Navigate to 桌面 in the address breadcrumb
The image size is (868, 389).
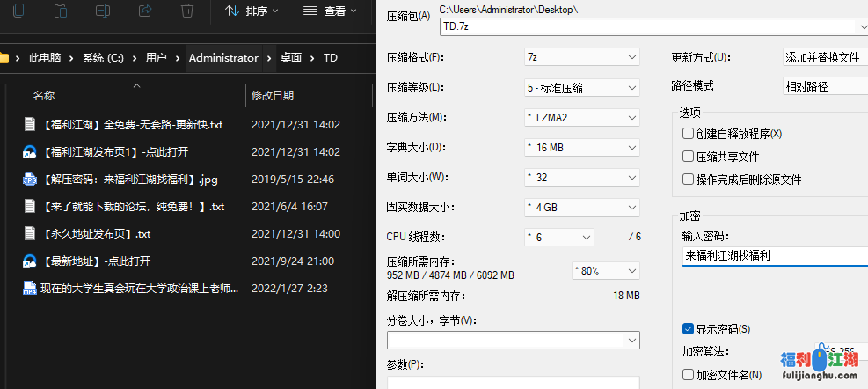pyautogui.click(x=290, y=58)
